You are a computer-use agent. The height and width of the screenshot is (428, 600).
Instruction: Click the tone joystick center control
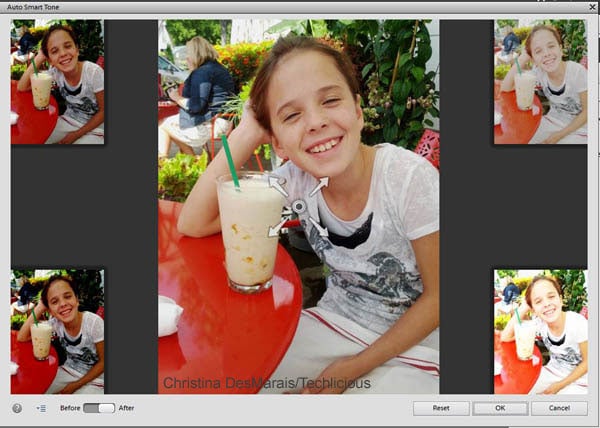pyautogui.click(x=299, y=207)
